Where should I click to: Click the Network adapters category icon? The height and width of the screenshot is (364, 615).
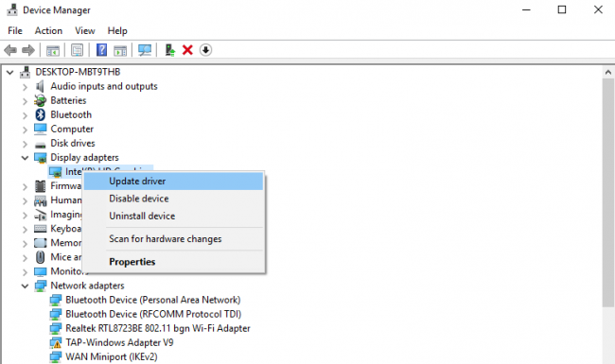[41, 286]
